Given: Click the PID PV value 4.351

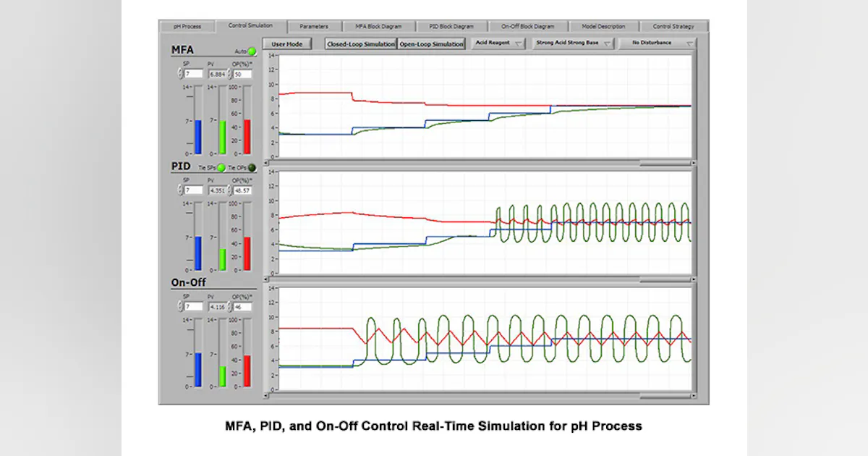Looking at the screenshot, I should (x=218, y=190).
